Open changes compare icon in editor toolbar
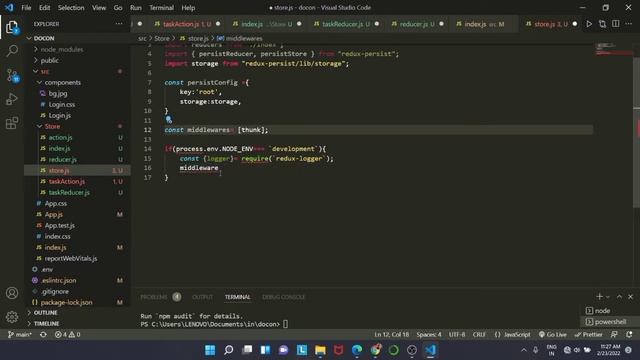640x360 pixels. pyautogui.click(x=602, y=24)
